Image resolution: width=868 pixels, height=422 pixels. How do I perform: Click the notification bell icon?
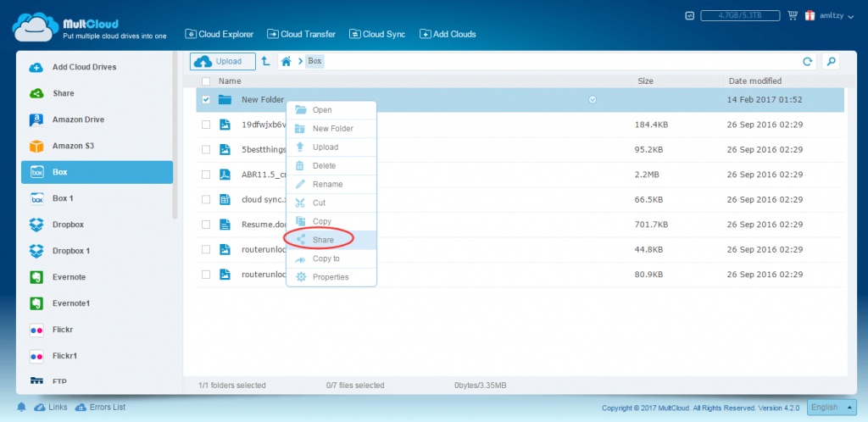tap(21, 407)
